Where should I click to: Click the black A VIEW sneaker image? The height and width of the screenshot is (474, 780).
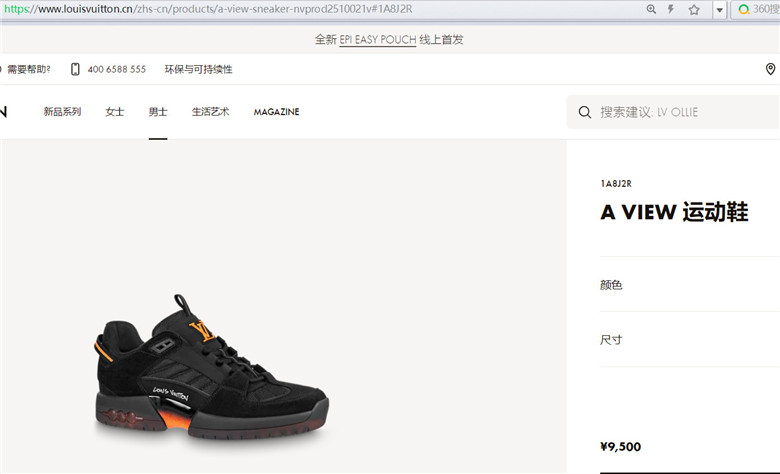point(211,368)
